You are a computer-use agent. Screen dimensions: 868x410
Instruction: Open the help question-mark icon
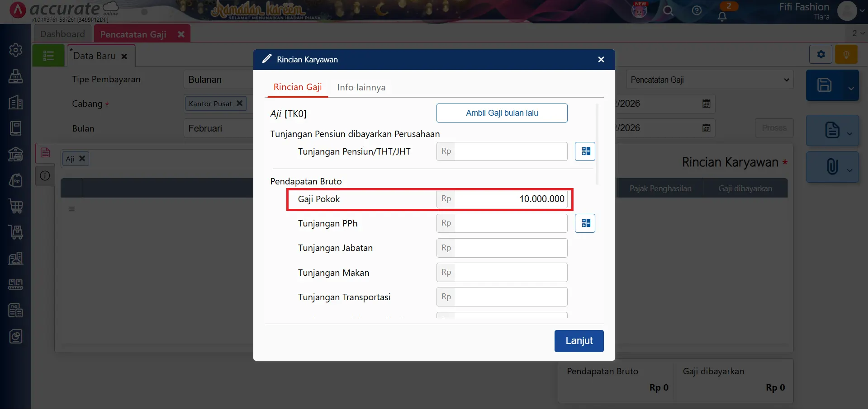(697, 11)
